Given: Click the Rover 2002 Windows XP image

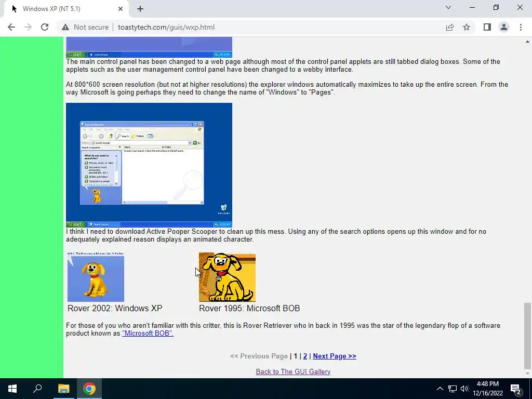Looking at the screenshot, I should pos(96,277).
